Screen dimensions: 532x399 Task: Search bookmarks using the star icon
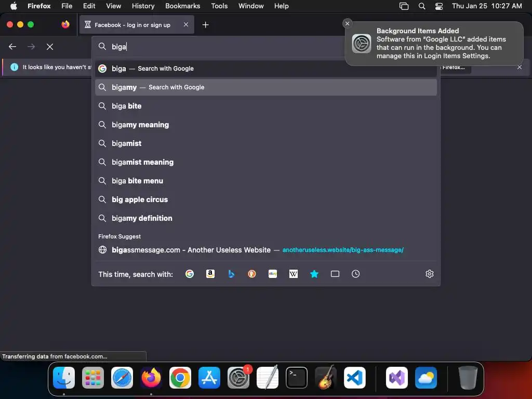(x=314, y=274)
